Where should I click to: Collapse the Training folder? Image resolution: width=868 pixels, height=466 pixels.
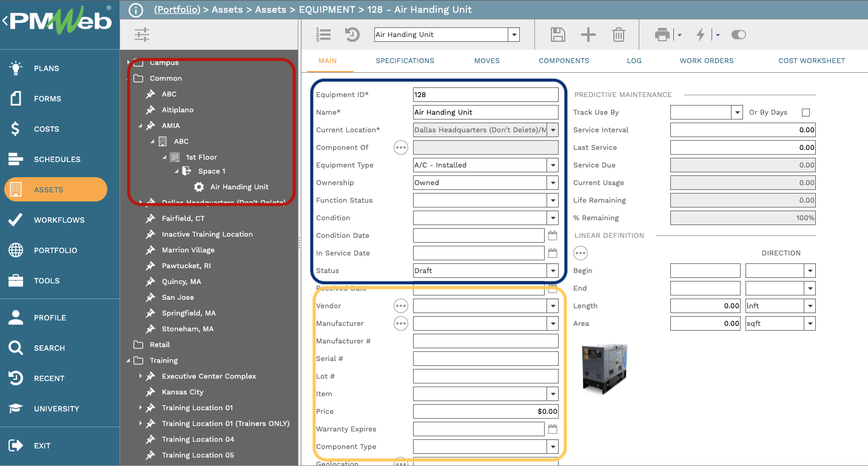[x=128, y=360]
